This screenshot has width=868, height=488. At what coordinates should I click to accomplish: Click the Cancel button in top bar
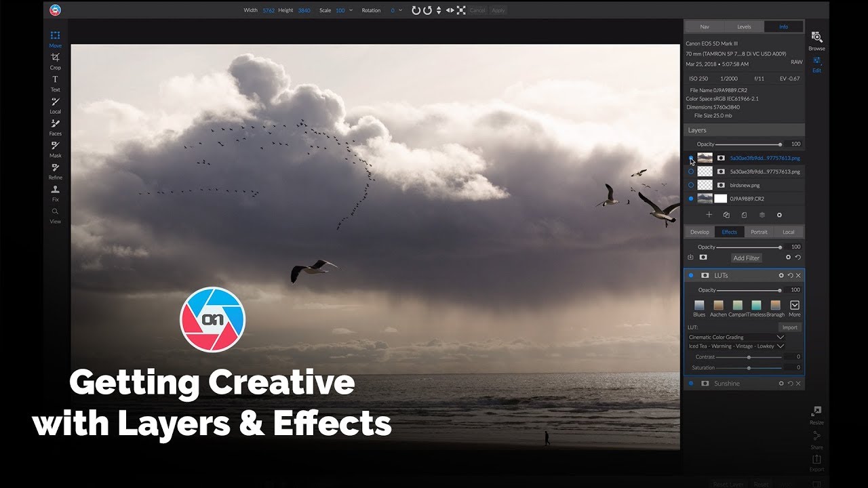pyautogui.click(x=477, y=10)
